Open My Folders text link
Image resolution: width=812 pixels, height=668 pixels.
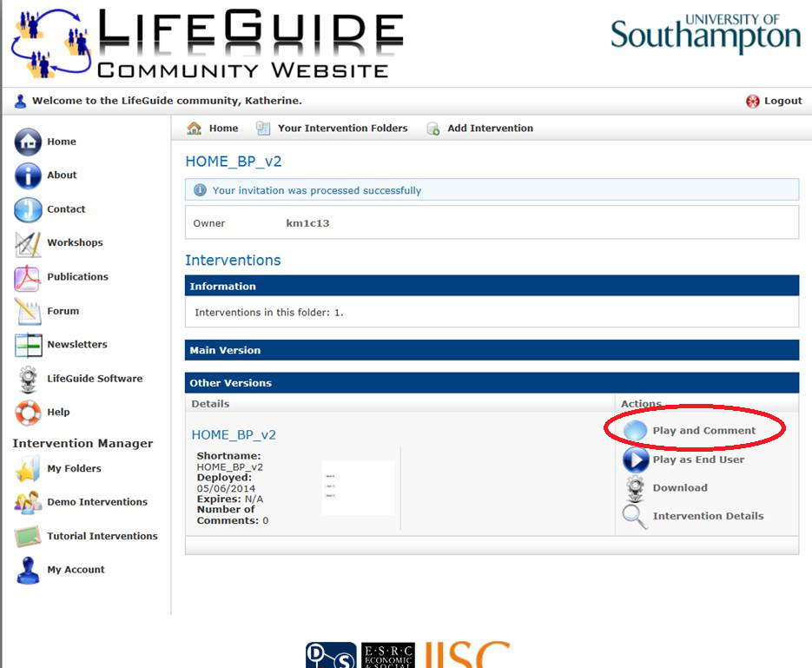point(74,468)
